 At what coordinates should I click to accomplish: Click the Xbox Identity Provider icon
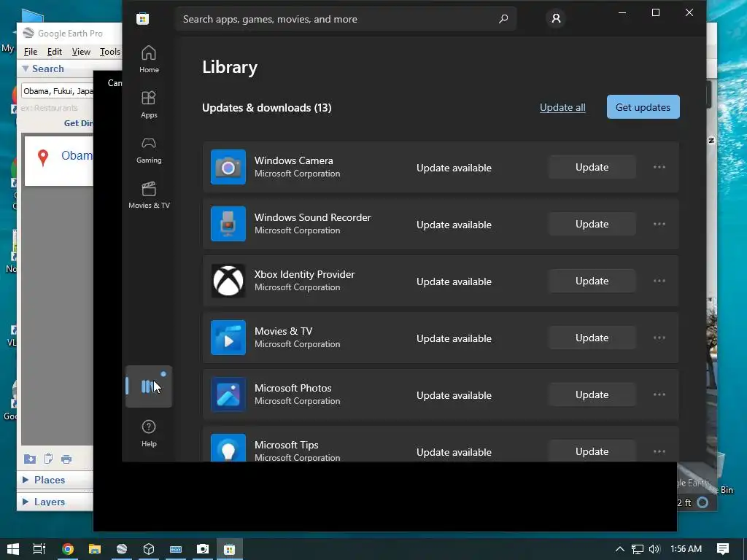[228, 281]
